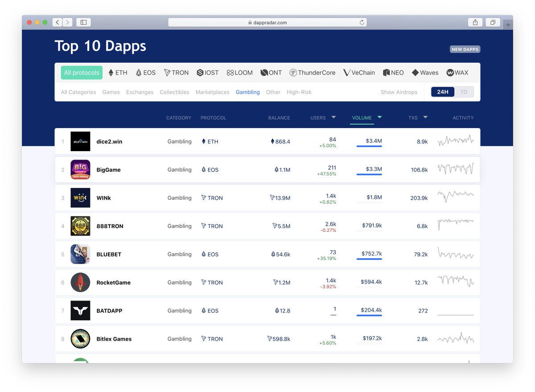
Task: Select Other category
Action: 273,92
